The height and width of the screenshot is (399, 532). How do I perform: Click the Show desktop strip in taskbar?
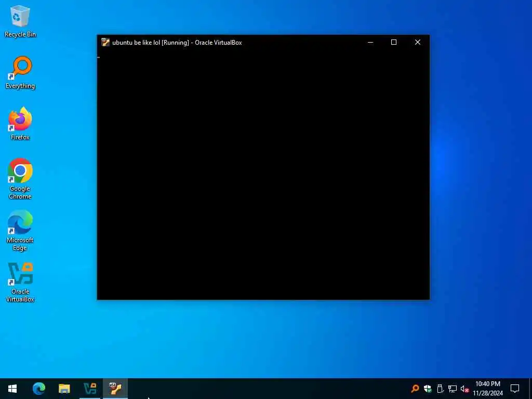click(530, 389)
